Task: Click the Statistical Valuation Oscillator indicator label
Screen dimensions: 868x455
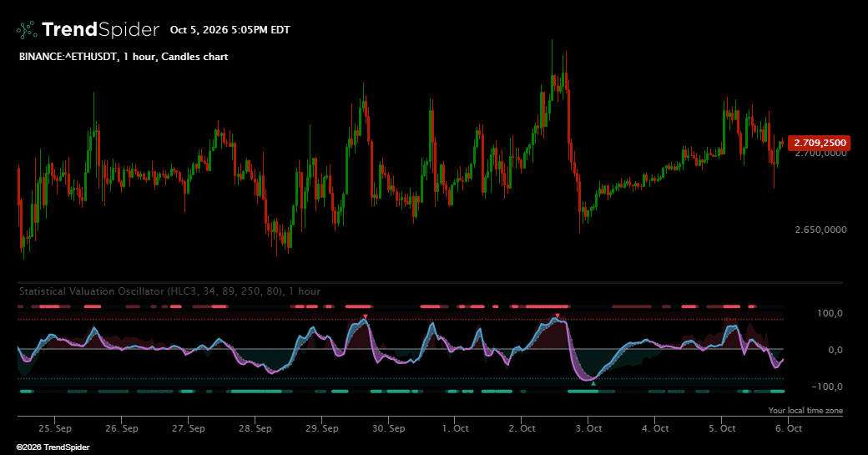Action: point(169,291)
